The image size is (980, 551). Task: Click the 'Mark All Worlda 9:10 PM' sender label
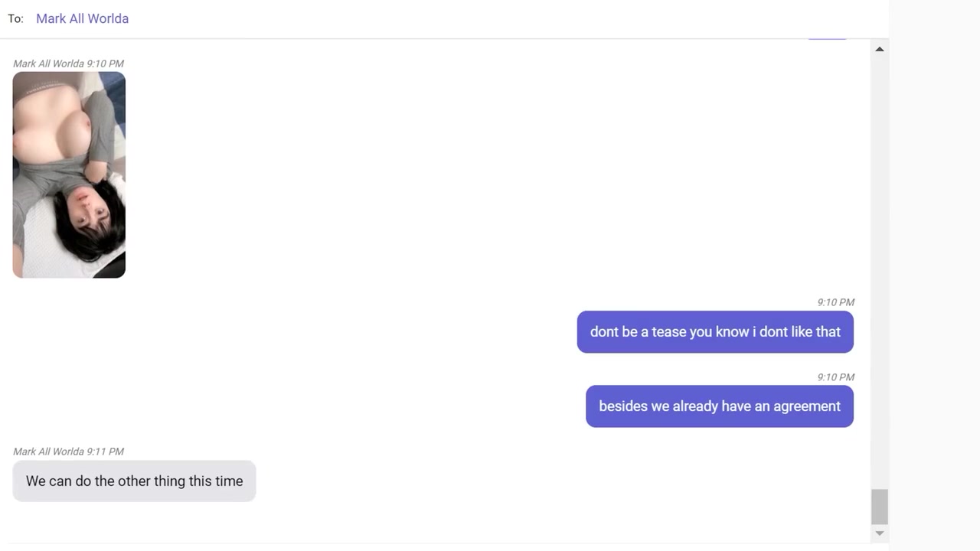point(68,64)
